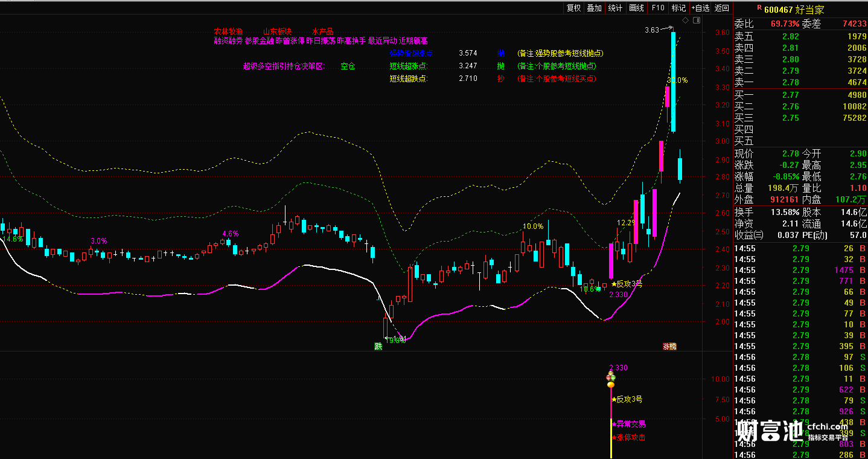Click the 今开 value 2.90
This screenshot has width=868, height=459.
tap(858, 153)
